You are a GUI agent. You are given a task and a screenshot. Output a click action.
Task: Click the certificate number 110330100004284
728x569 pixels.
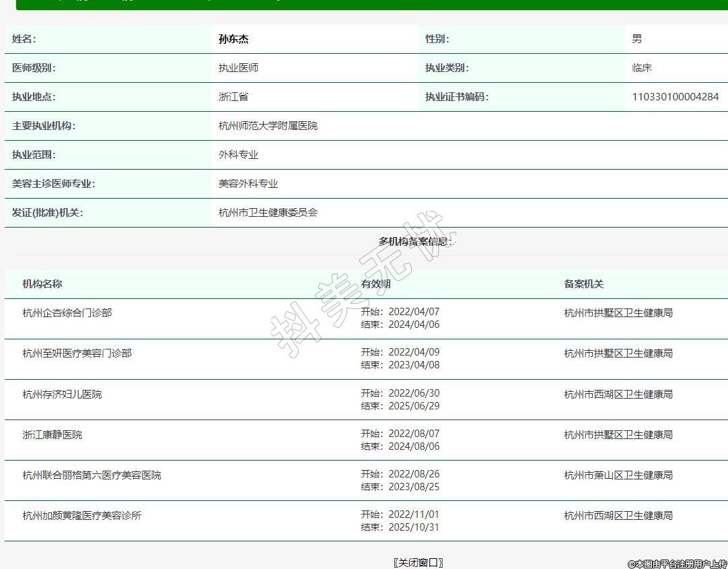(675, 97)
